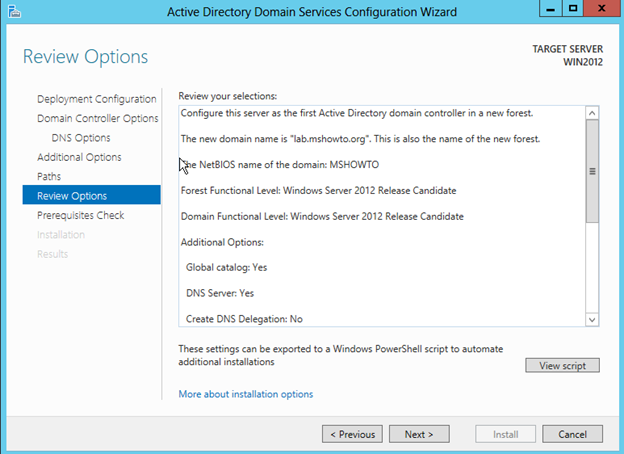Go back with the Previous button
624x454 pixels.
click(x=351, y=434)
